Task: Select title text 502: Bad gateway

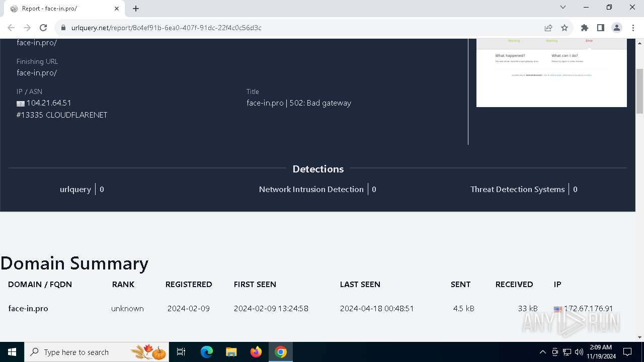Action: 320,103
